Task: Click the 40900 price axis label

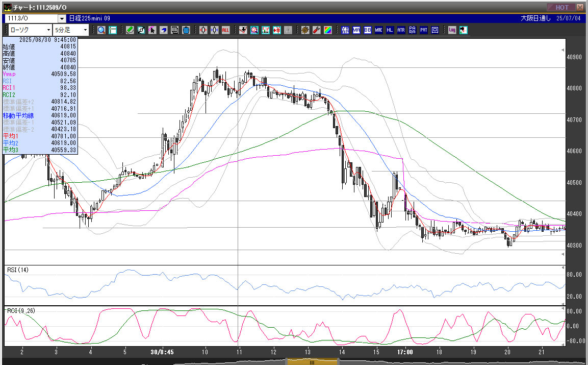Action: [x=575, y=57]
